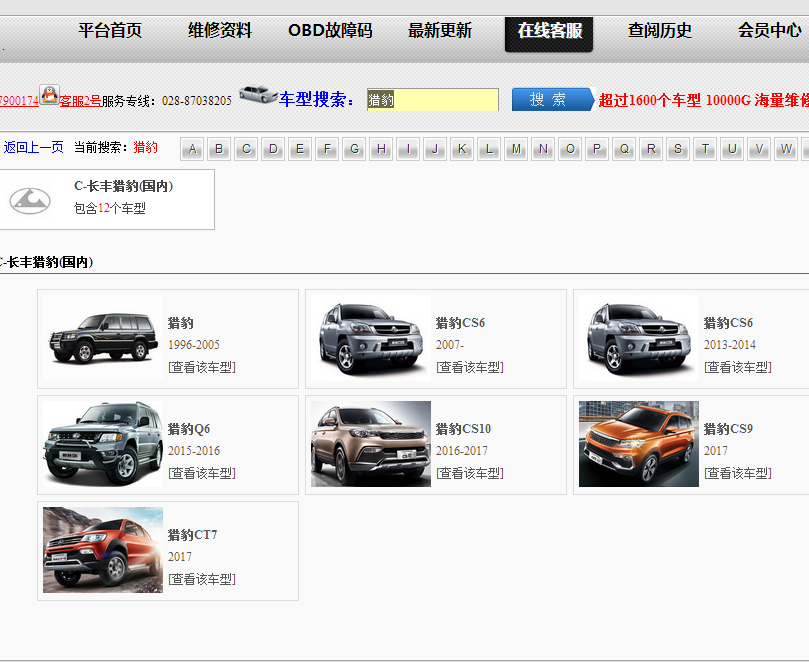Filter by letter U
The image size is (809, 662).
(x=732, y=149)
